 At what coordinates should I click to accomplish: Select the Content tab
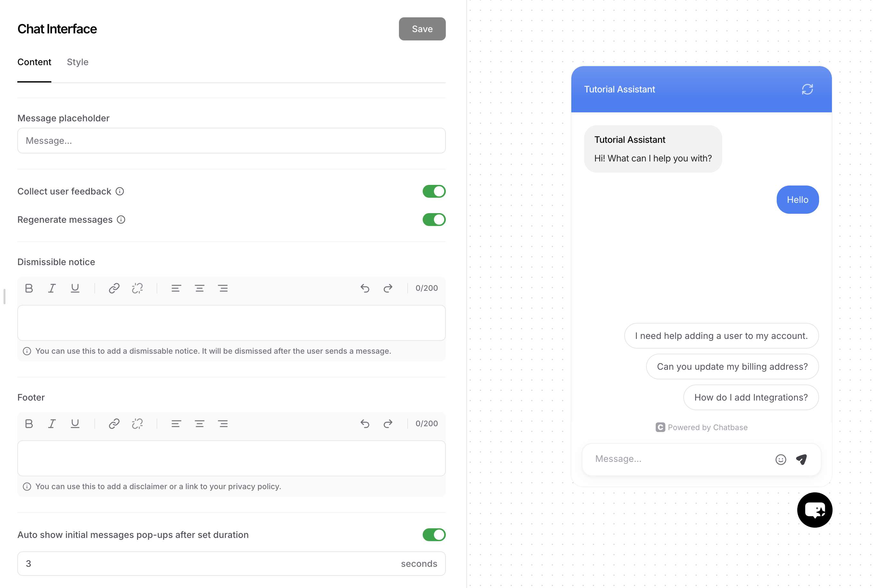click(34, 62)
